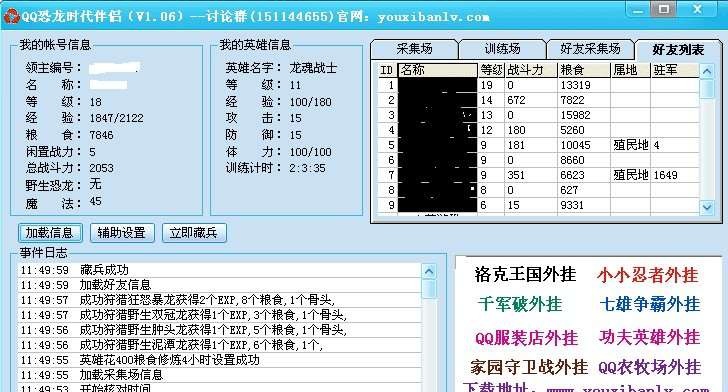The width and height of the screenshot is (728, 392).
Task: Click friend list scrollbar up arrow
Action: [707, 72]
